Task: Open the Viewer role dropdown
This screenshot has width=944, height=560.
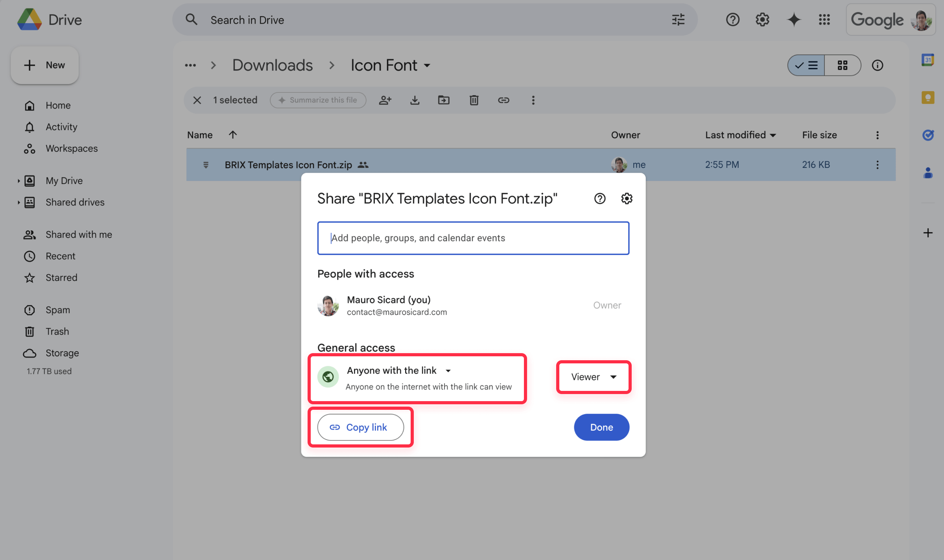Action: pyautogui.click(x=594, y=377)
